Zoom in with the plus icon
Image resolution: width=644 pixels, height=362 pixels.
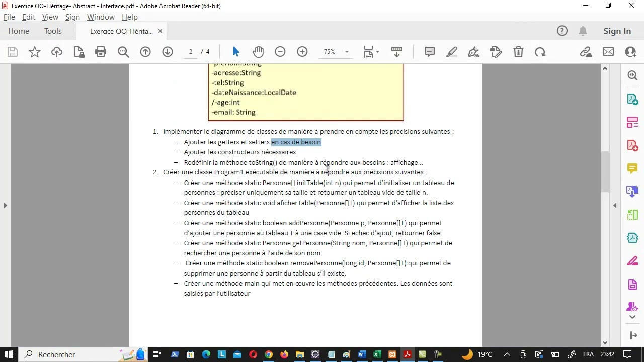302,52
